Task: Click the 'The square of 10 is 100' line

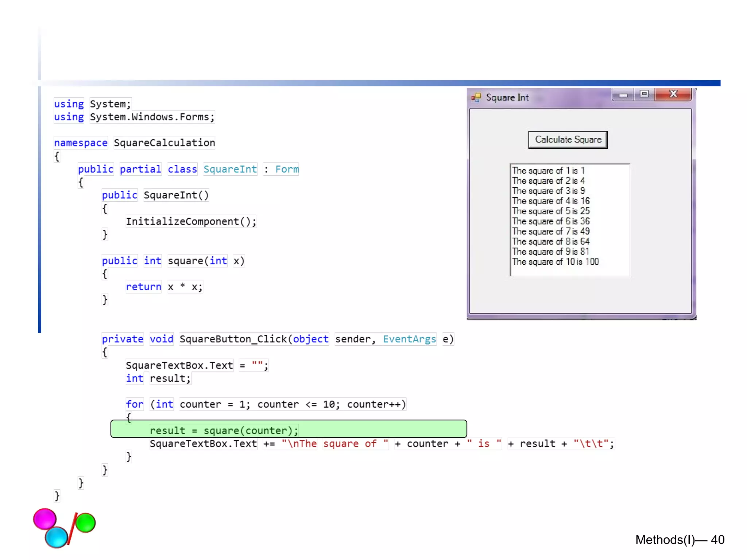Action: click(x=555, y=262)
